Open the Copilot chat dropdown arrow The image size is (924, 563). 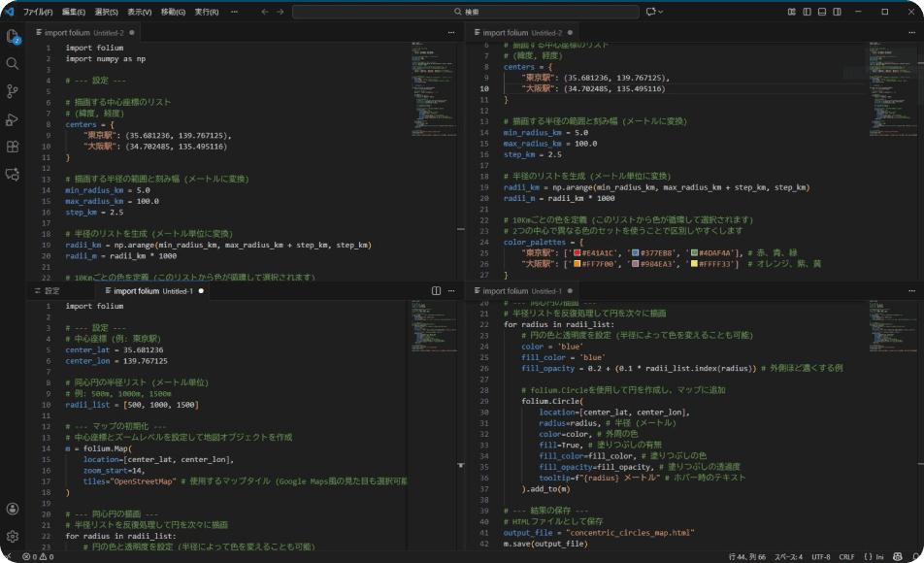coord(660,12)
